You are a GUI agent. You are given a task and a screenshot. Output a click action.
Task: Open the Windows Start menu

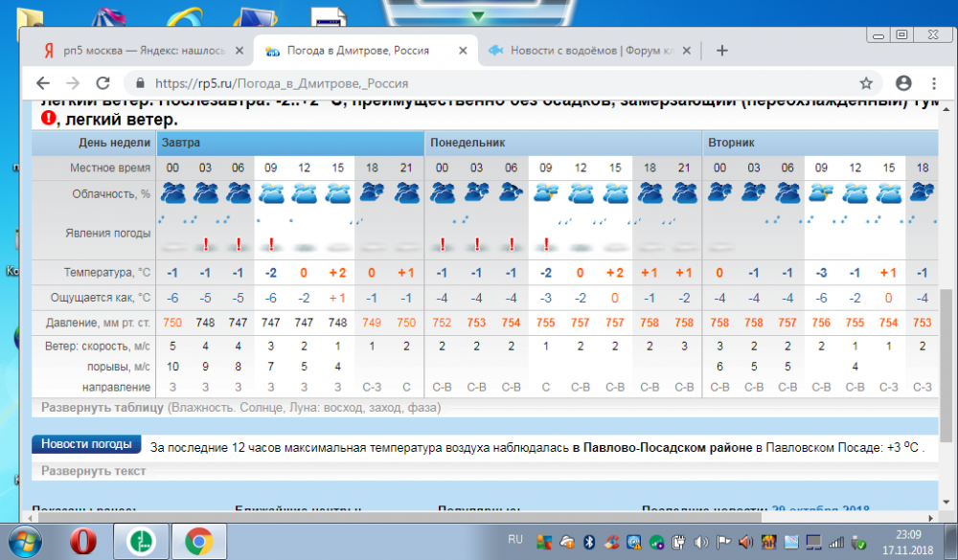(23, 542)
